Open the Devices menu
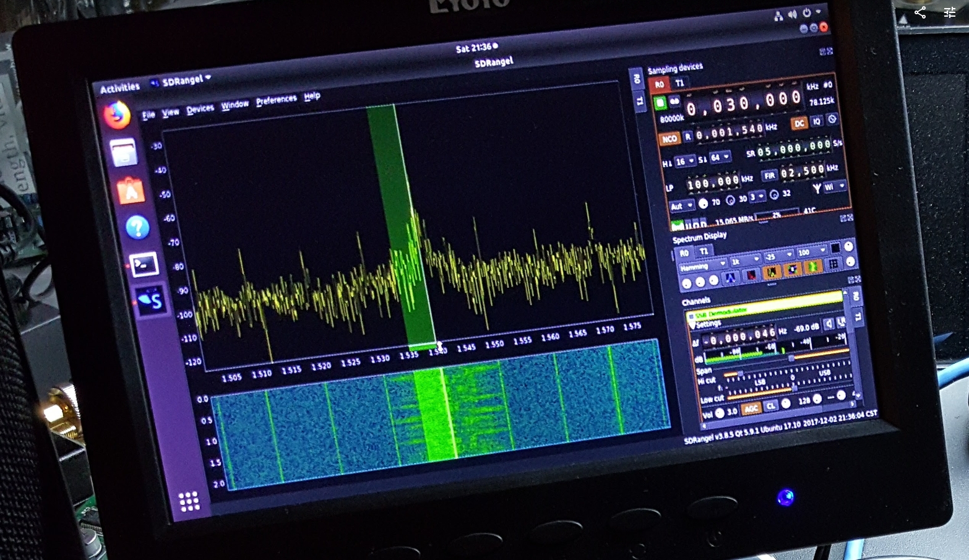The height and width of the screenshot is (560, 969). (200, 109)
